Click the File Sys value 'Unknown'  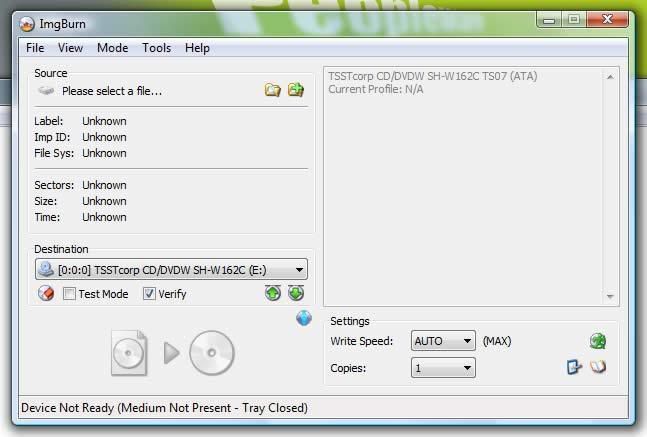pos(104,153)
